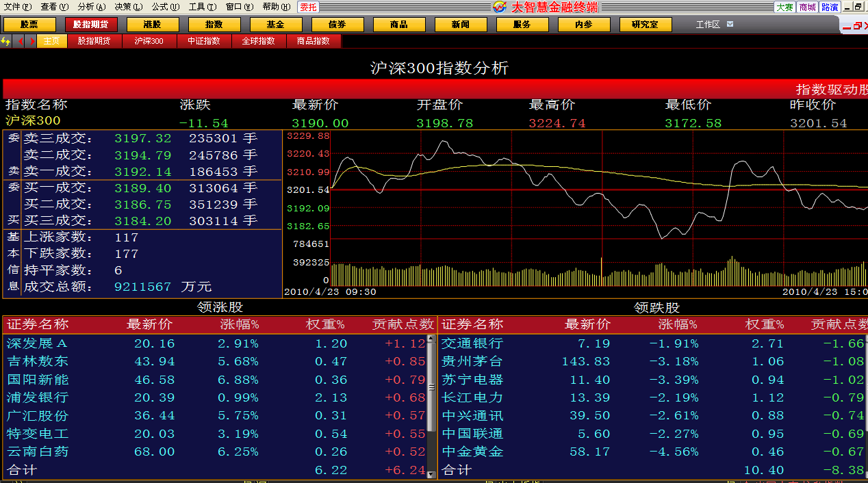Image resolution: width=868 pixels, height=483 pixels.
Task: Switch to the 沪深300 tab
Action: pyautogui.click(x=149, y=41)
